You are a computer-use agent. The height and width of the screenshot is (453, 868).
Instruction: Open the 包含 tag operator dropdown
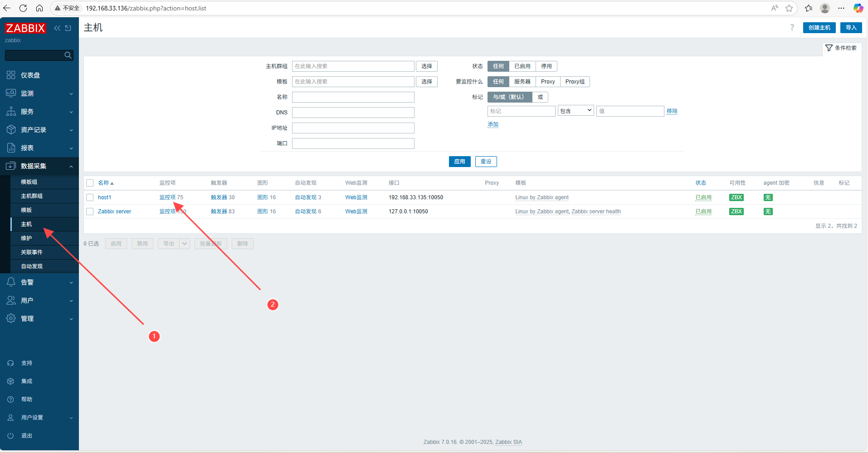575,111
